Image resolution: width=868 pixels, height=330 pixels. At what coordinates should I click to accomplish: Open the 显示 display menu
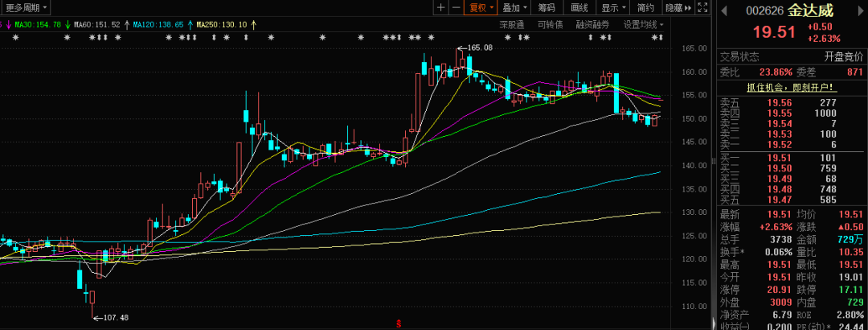coord(613,7)
